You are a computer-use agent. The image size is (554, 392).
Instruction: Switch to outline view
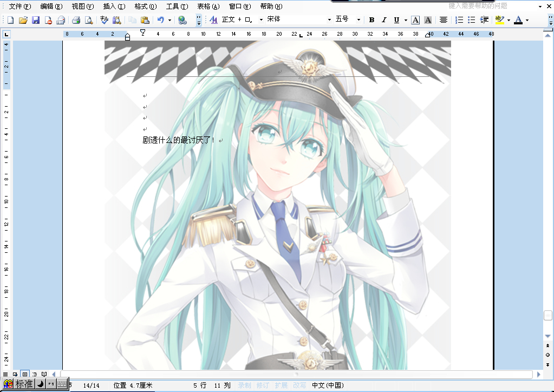coord(35,374)
